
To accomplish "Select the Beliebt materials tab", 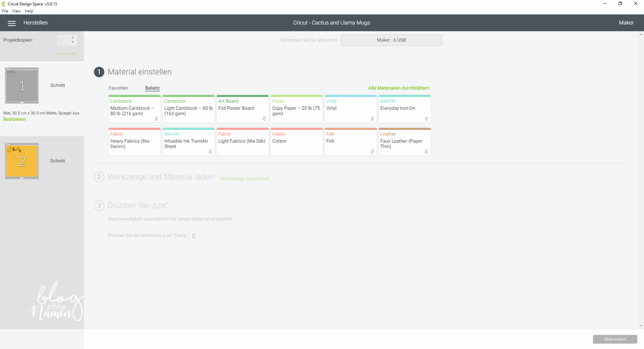I will 152,88.
